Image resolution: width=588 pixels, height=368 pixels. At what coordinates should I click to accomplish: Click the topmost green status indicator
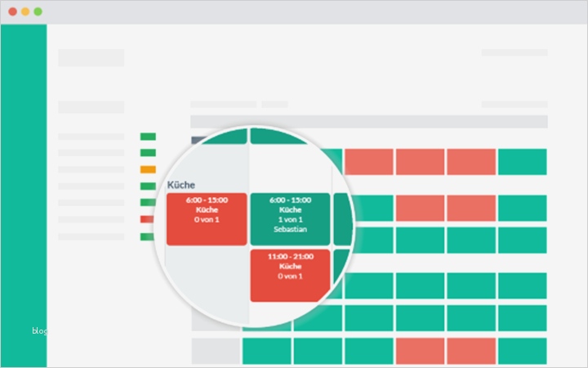coord(148,137)
